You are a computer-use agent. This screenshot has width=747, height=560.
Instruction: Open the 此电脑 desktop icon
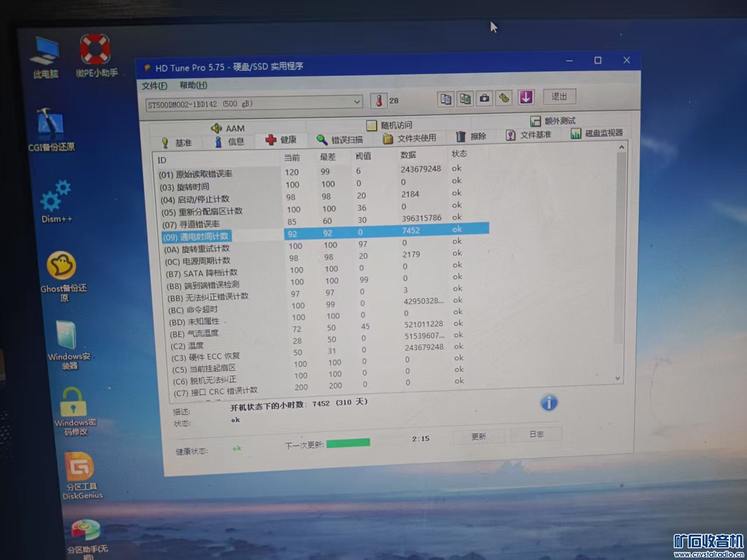point(45,57)
